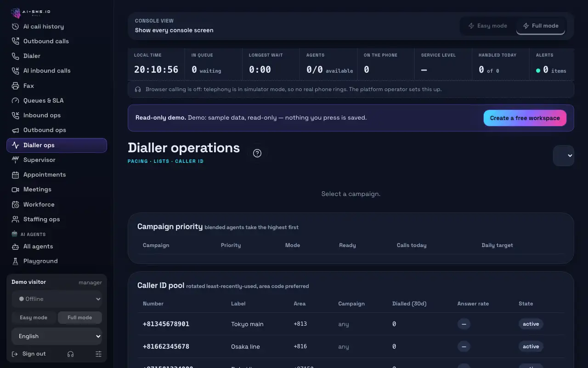Open the Offline status dropdown
This screenshot has height=368, width=588.
[x=57, y=299]
